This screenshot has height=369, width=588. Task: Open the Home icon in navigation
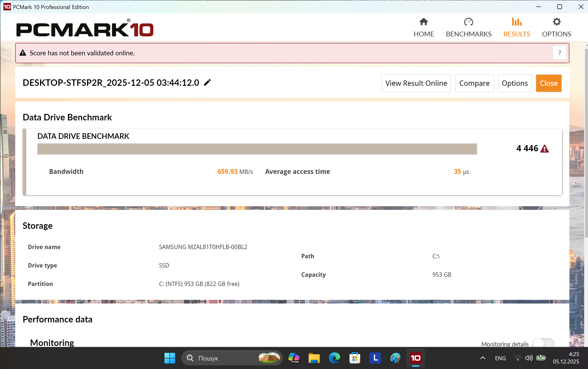[424, 22]
